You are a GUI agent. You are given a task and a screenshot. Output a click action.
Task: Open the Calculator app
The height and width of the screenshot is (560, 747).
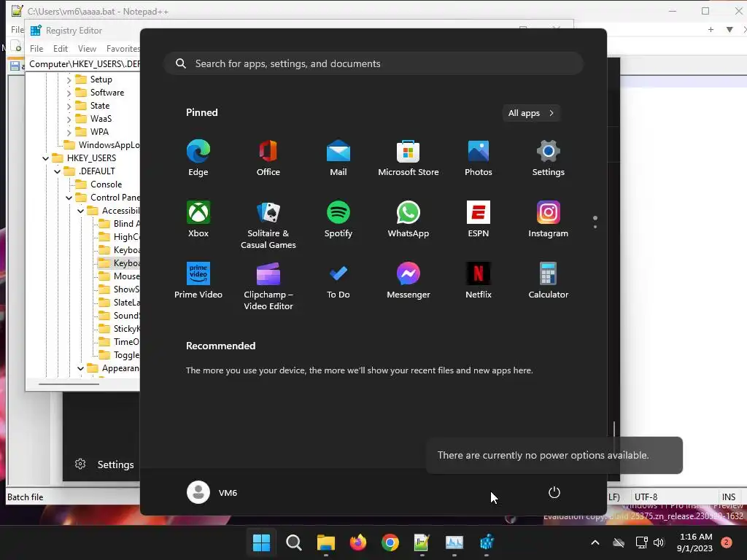(549, 281)
